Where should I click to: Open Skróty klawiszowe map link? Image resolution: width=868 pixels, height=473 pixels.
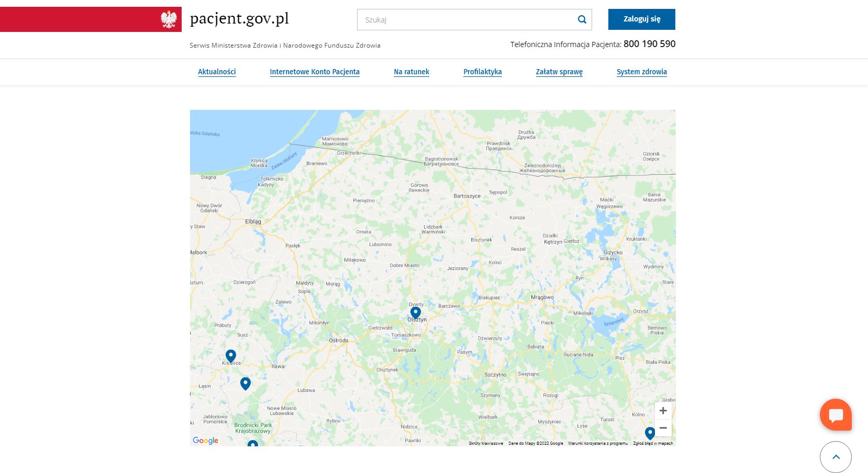click(486, 443)
